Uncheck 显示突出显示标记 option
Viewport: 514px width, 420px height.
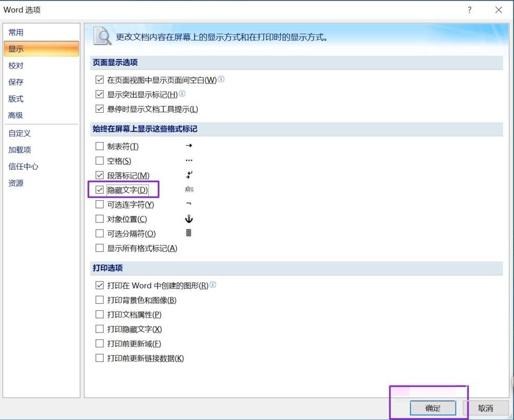(99, 94)
